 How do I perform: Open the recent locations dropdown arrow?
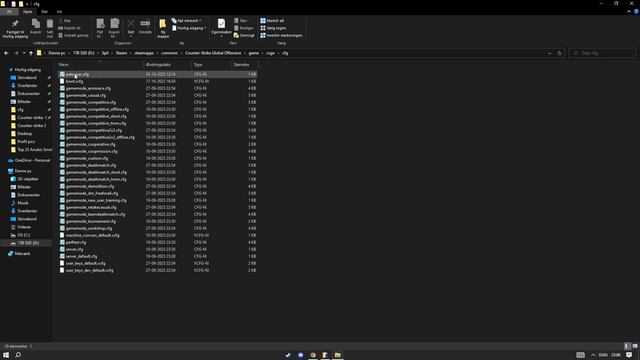click(x=24, y=53)
